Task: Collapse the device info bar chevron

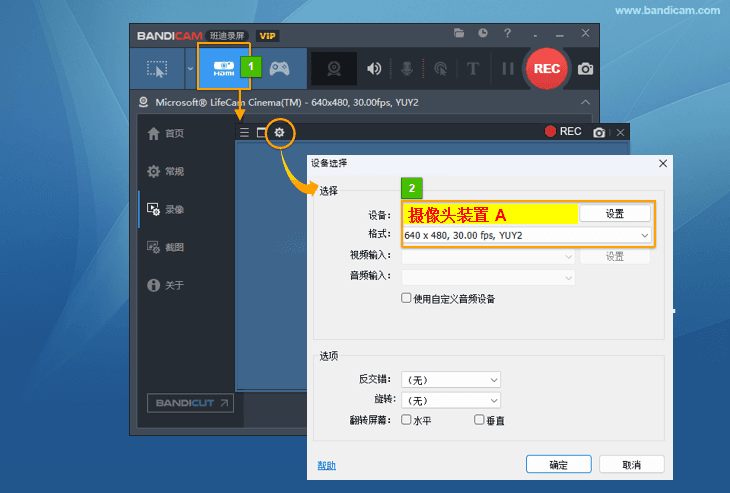Action: pos(586,102)
